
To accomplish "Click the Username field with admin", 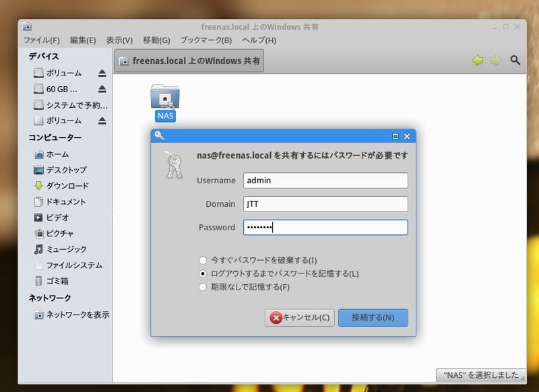I will pos(325,181).
